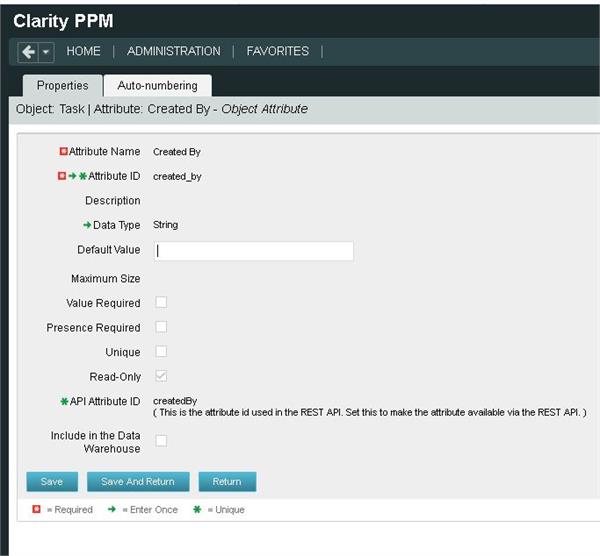The image size is (600, 556).
Task: Click the Required legend icon in footer
Action: pyautogui.click(x=36, y=509)
